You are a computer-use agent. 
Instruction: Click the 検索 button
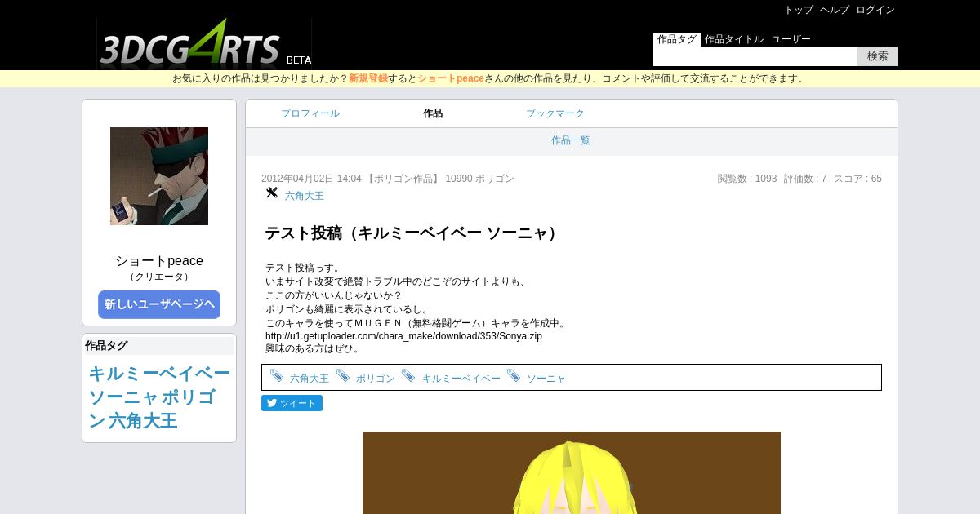[x=878, y=56]
